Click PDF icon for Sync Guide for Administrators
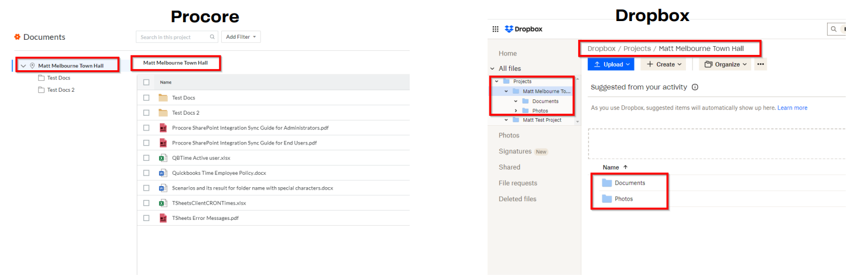Screen dimensions: 868x279 pyautogui.click(x=163, y=128)
